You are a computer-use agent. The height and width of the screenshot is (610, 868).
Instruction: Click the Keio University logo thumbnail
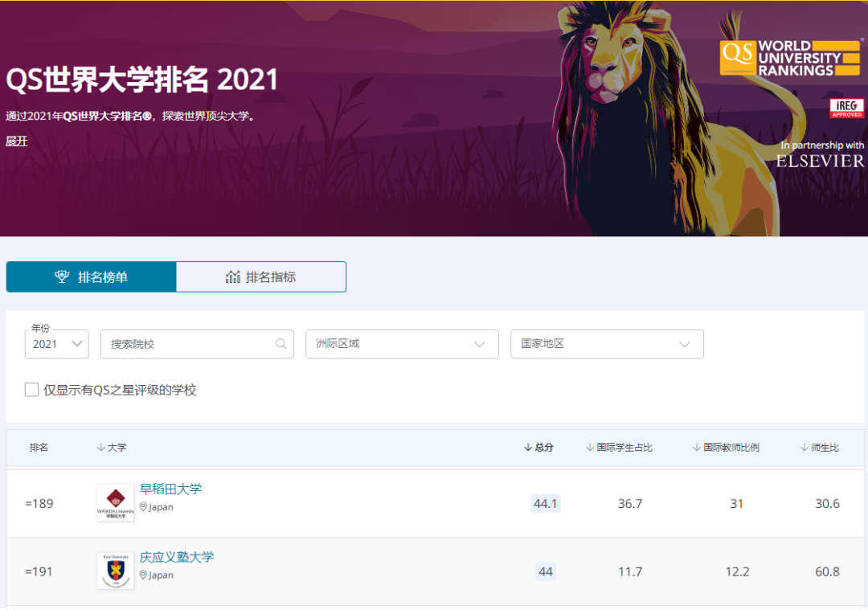pyautogui.click(x=115, y=571)
